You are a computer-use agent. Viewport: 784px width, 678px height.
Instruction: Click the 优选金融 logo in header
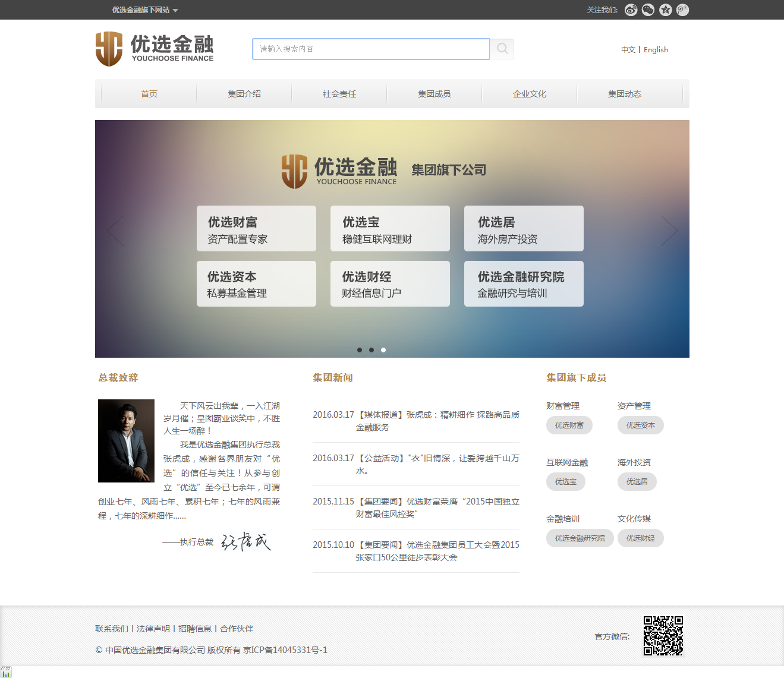coord(155,49)
